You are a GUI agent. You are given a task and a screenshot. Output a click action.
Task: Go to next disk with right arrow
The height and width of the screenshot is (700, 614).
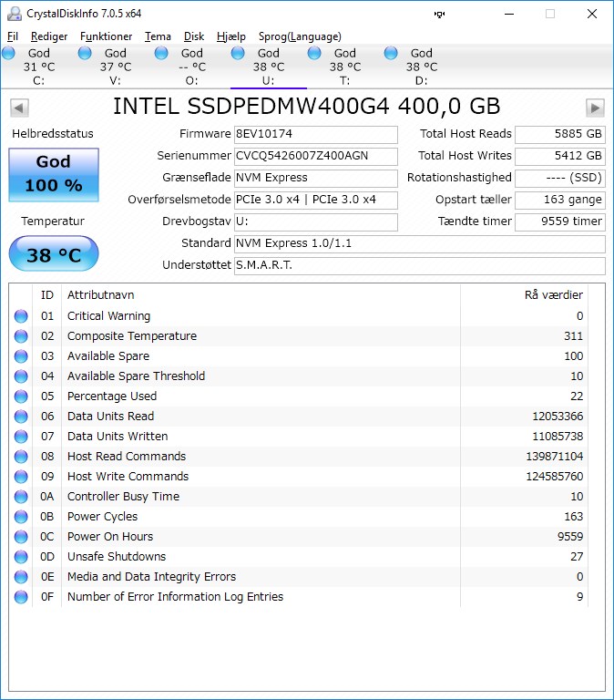[595, 108]
